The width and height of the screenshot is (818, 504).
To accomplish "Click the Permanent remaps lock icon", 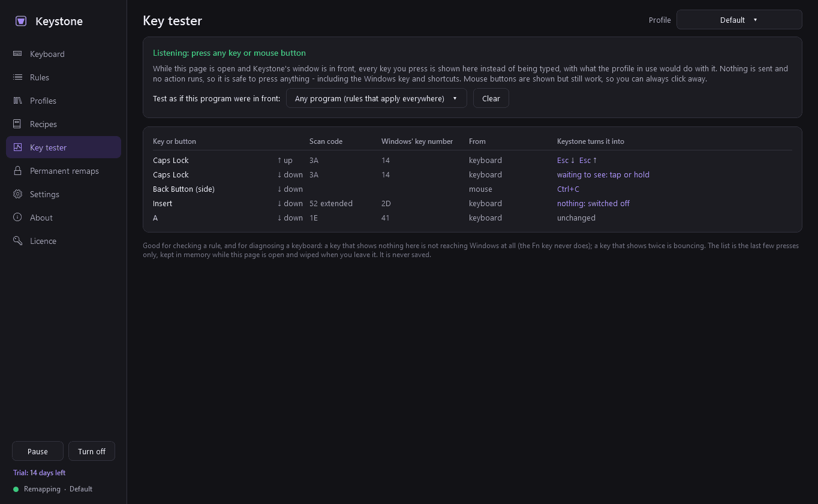I will click(x=17, y=171).
